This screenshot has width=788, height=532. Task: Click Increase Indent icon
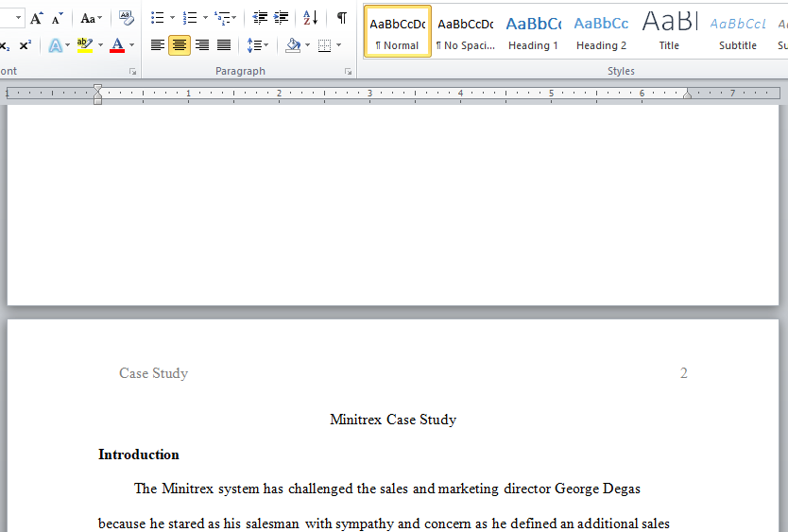tap(281, 19)
